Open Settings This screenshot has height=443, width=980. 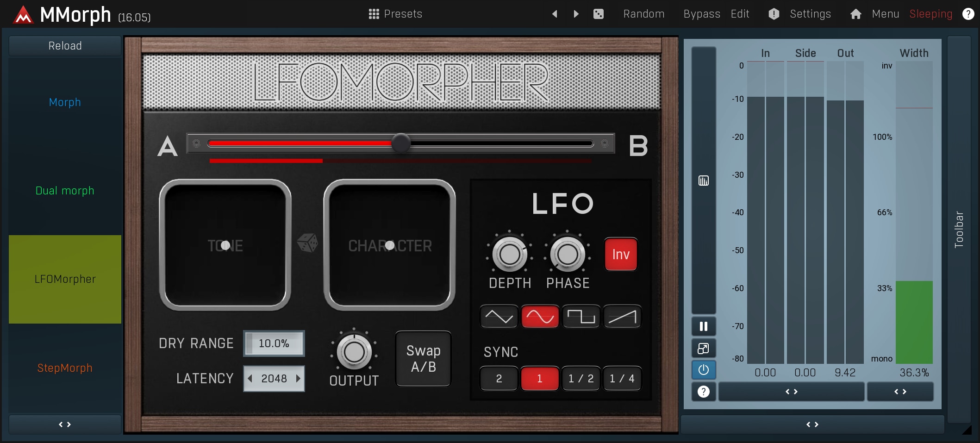click(810, 14)
